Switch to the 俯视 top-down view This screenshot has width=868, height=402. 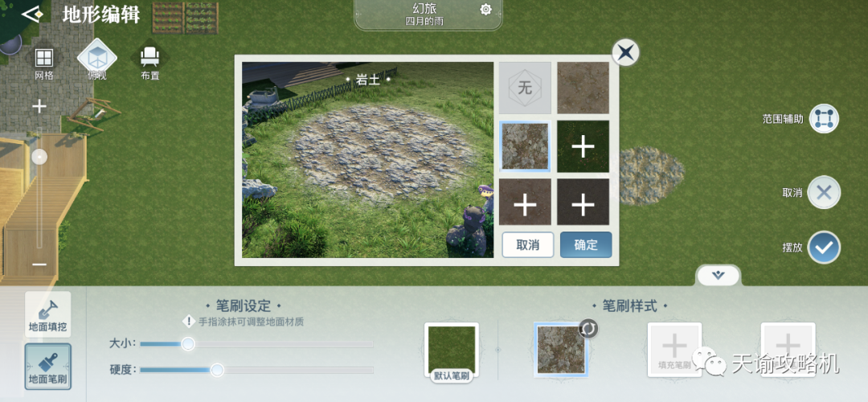pos(97,58)
